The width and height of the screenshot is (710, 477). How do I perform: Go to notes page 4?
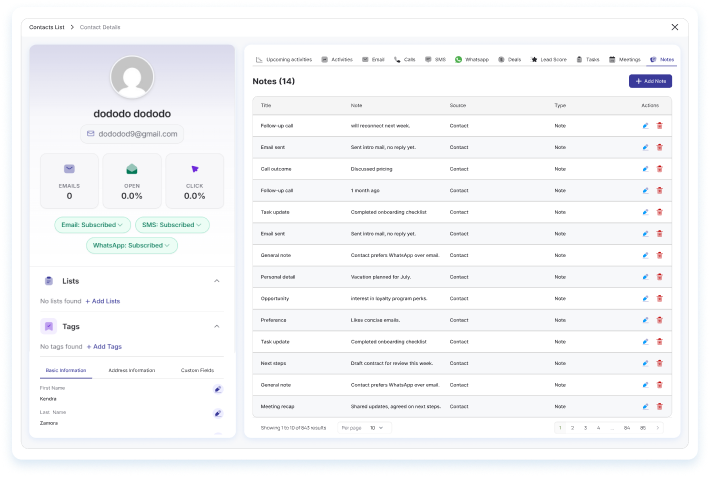tap(599, 428)
